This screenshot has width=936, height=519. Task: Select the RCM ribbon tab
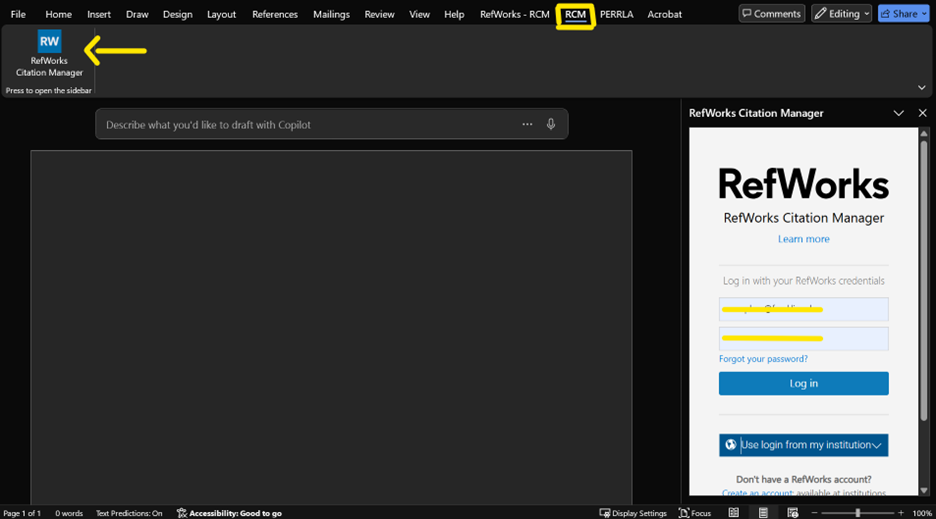tap(575, 15)
